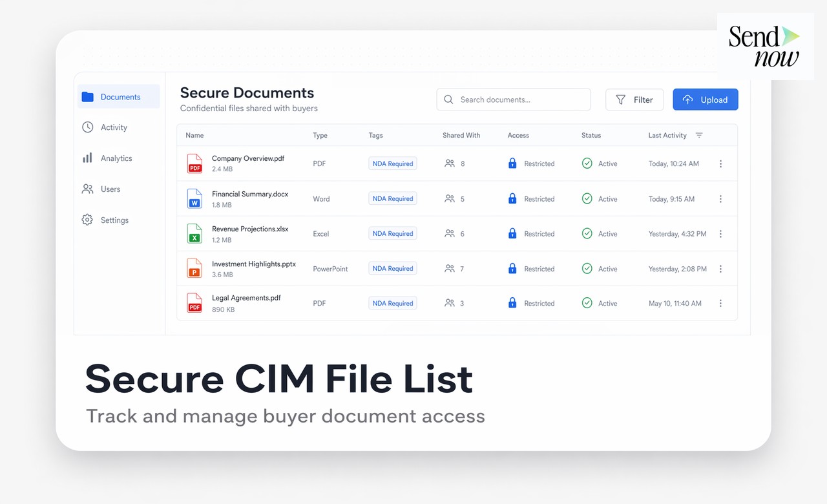Image resolution: width=827 pixels, height=504 pixels.
Task: Click the green Active status icon on Investment Highlights.pptx
Action: (x=587, y=268)
